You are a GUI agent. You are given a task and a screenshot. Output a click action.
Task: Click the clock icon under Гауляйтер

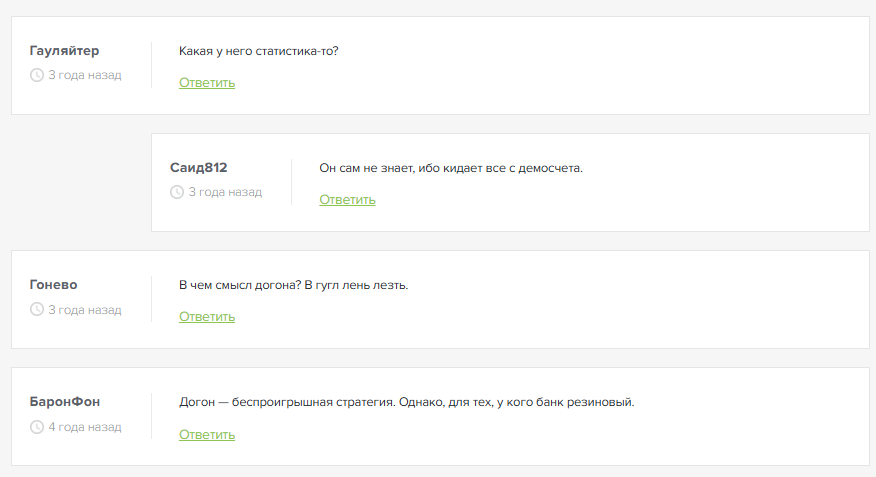tap(37, 75)
